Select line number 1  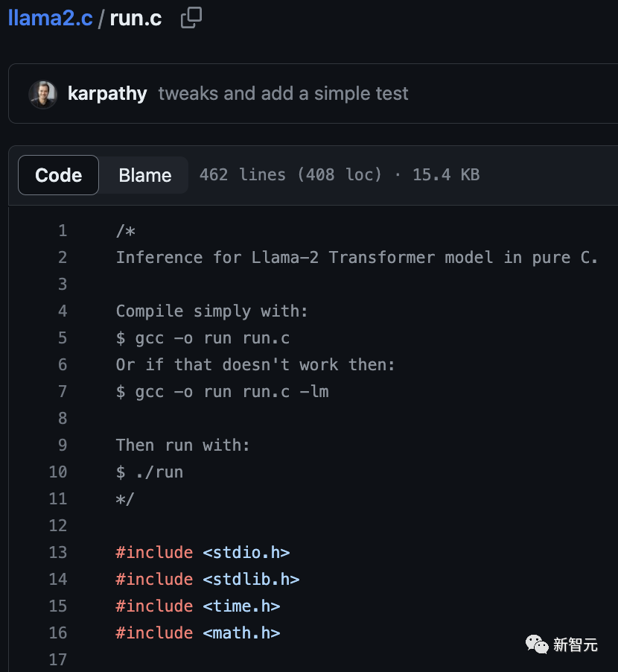point(63,231)
